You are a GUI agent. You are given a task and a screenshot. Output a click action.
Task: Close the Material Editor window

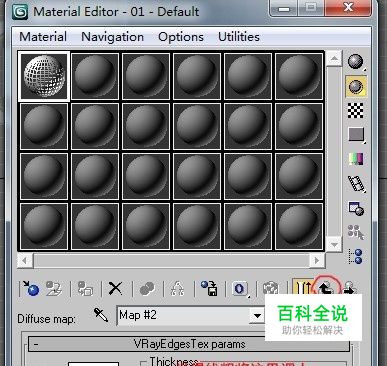[x=348, y=7]
